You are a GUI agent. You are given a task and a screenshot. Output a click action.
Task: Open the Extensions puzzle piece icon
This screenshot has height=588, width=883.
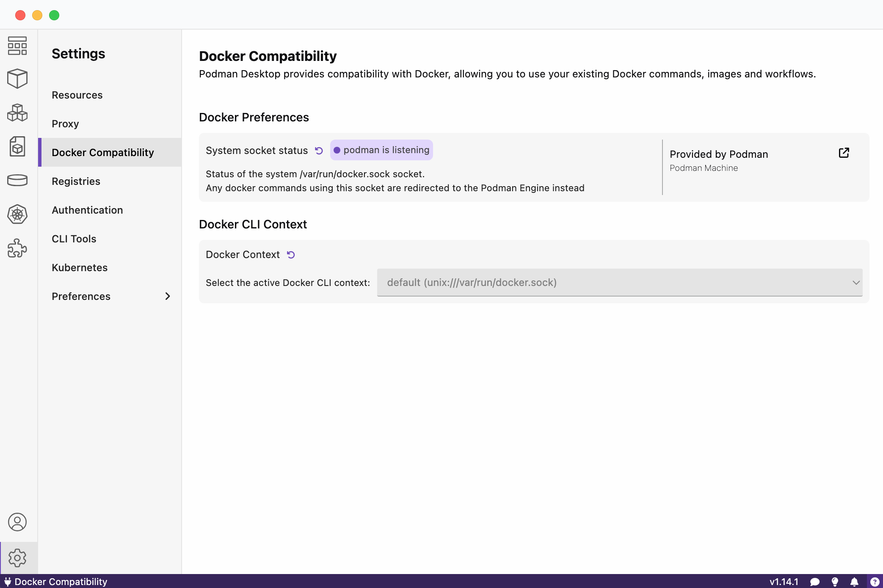pos(17,248)
